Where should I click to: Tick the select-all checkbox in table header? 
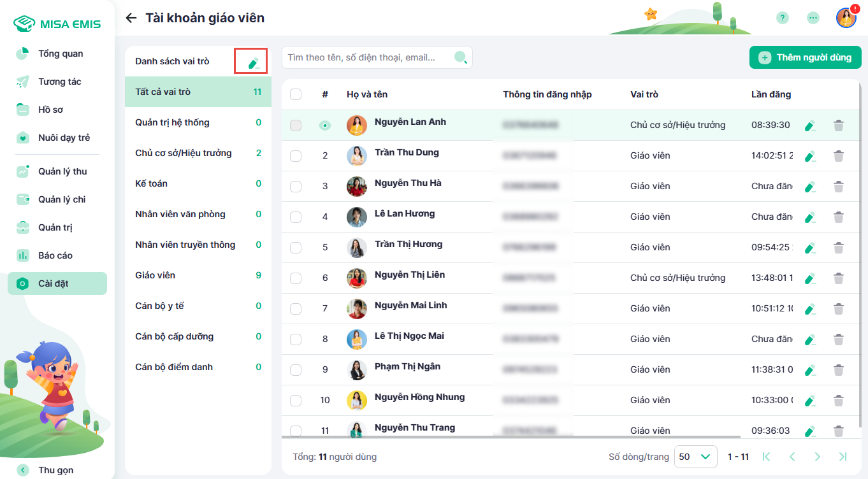[296, 94]
